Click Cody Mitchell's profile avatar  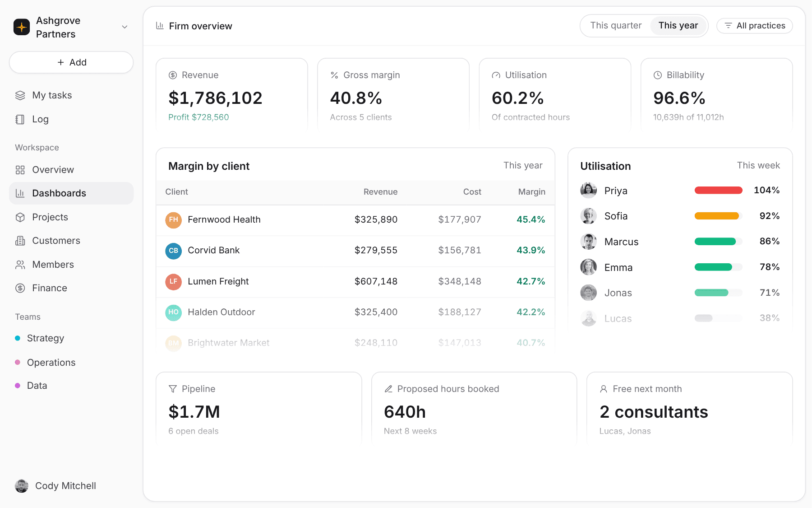pyautogui.click(x=22, y=486)
